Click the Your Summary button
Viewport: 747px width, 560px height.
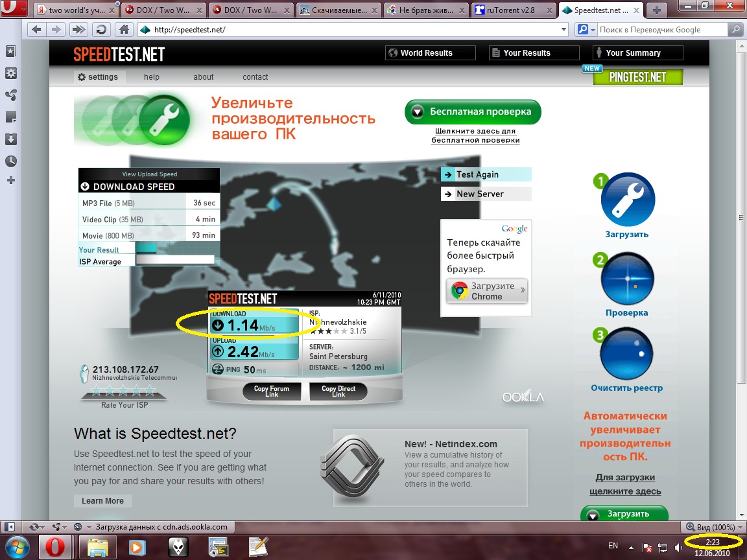pos(638,53)
